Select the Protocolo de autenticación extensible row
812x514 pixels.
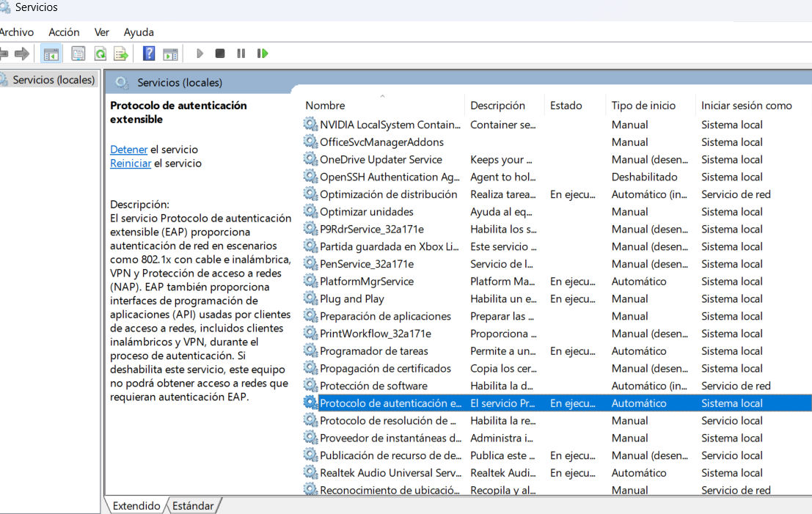pyautogui.click(x=557, y=403)
